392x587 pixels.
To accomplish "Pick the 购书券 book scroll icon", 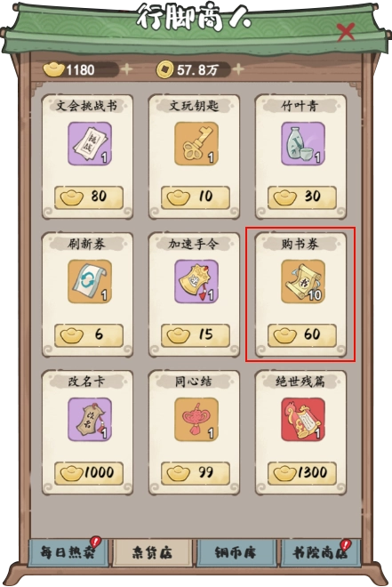I will click(x=303, y=281).
